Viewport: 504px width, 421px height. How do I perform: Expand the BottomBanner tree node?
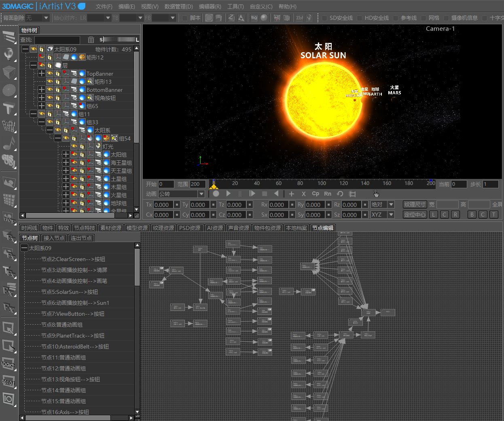tap(42, 90)
